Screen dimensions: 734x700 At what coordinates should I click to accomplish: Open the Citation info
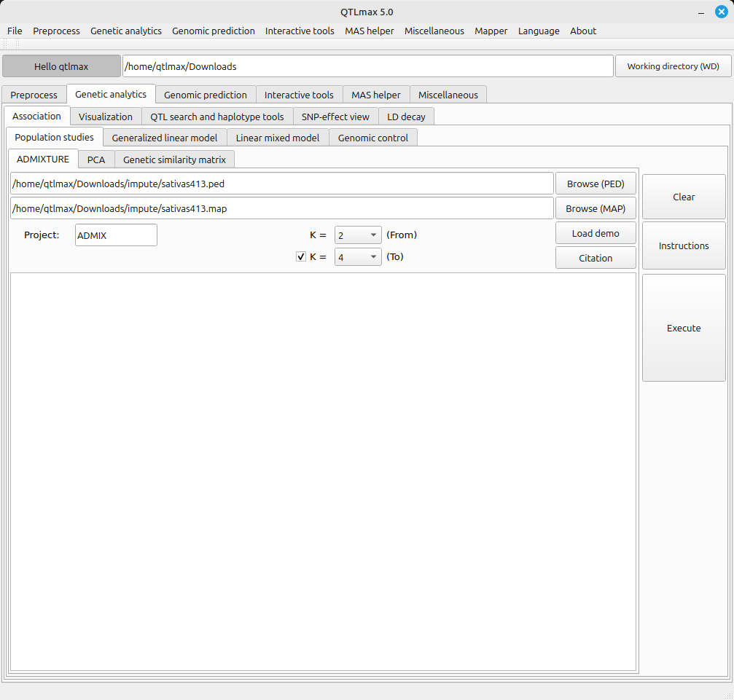595,258
